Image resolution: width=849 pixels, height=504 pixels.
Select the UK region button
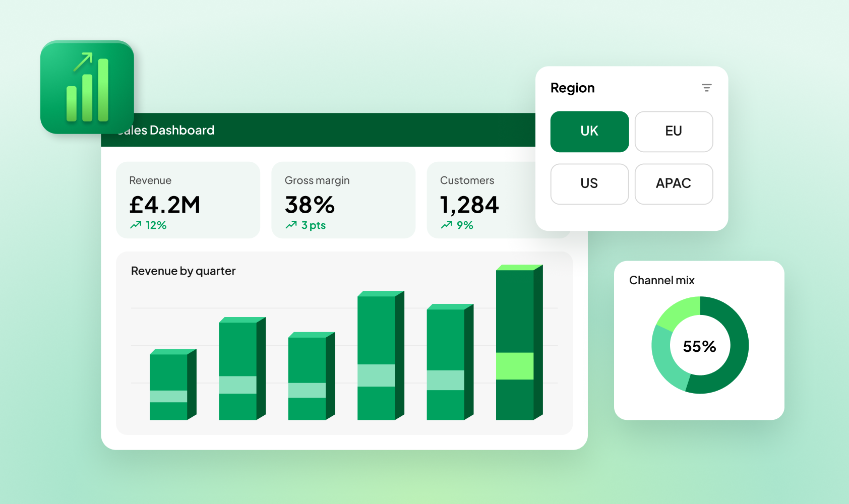point(589,132)
